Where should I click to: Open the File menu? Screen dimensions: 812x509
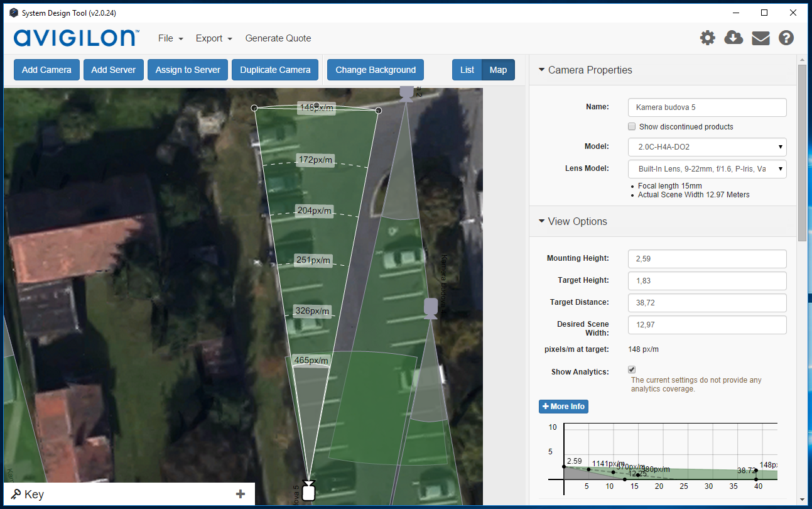[170, 38]
